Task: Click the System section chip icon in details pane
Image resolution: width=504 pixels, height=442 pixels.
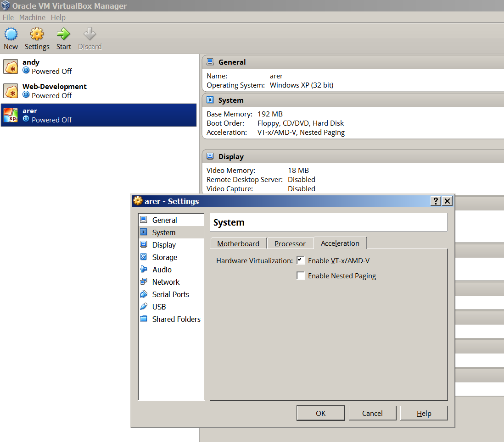Action: (210, 100)
